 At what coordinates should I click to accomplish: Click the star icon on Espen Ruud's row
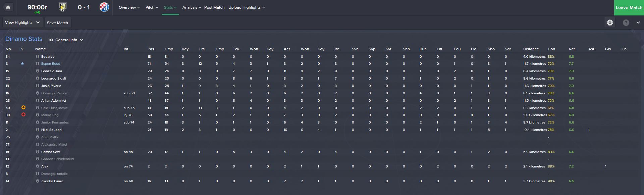point(22,63)
